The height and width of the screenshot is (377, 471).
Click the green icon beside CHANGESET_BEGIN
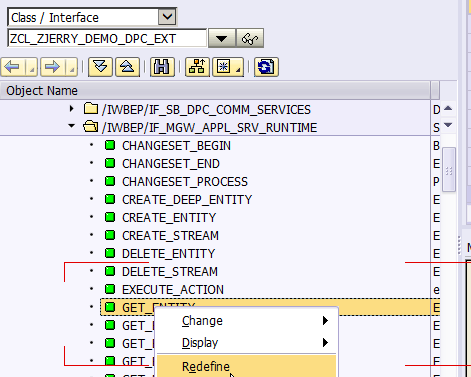(x=110, y=145)
